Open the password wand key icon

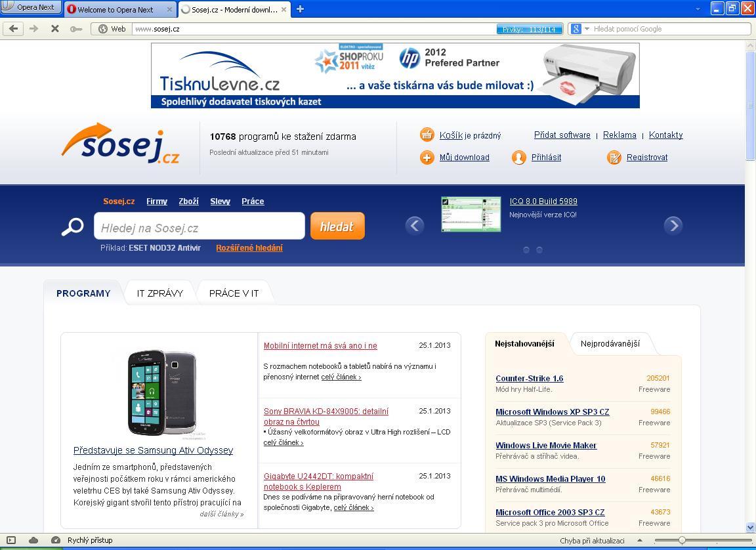point(75,29)
